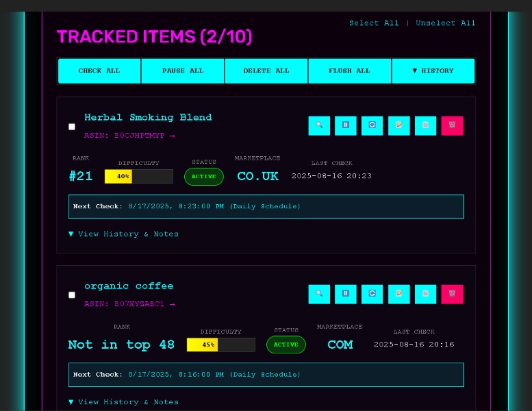Click the CO.UK marketplace value
This screenshot has height=411, width=532.
point(258,176)
